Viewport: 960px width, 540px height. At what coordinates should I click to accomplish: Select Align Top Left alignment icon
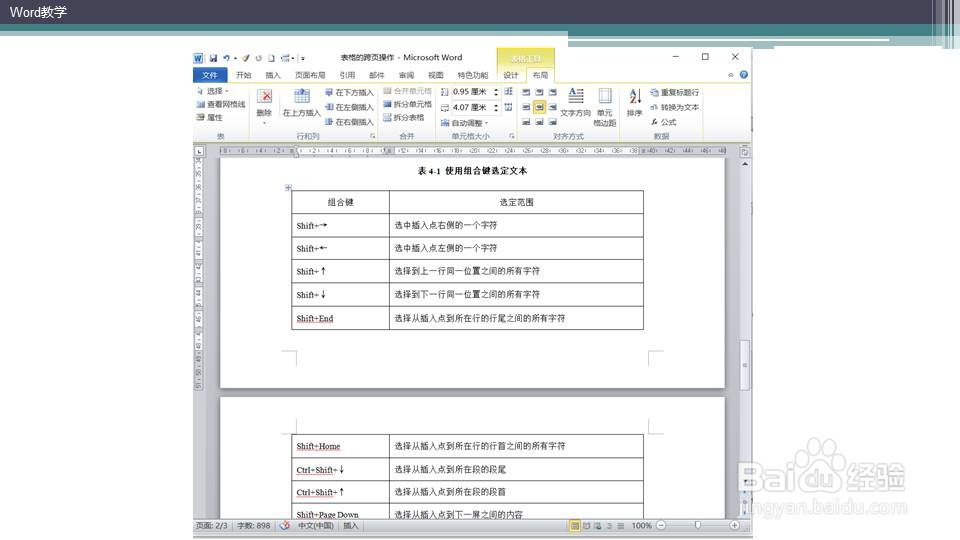pos(526,92)
